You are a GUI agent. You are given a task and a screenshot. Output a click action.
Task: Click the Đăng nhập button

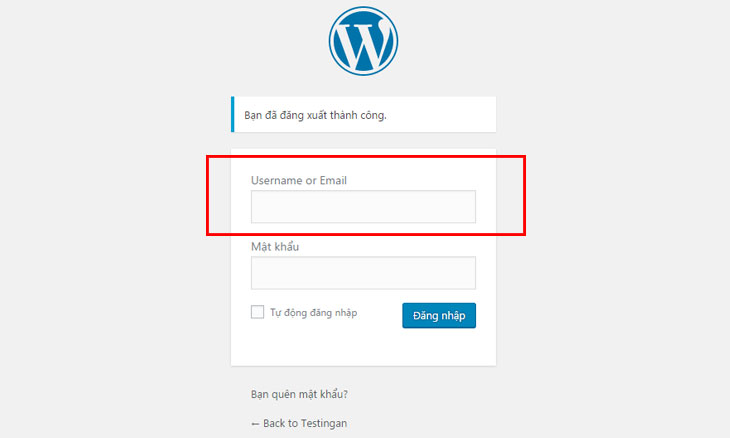(439, 316)
